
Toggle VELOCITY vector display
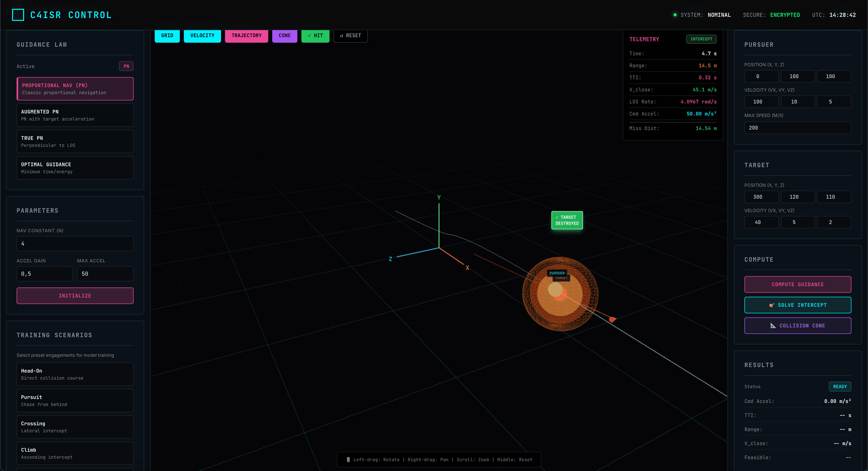click(202, 35)
